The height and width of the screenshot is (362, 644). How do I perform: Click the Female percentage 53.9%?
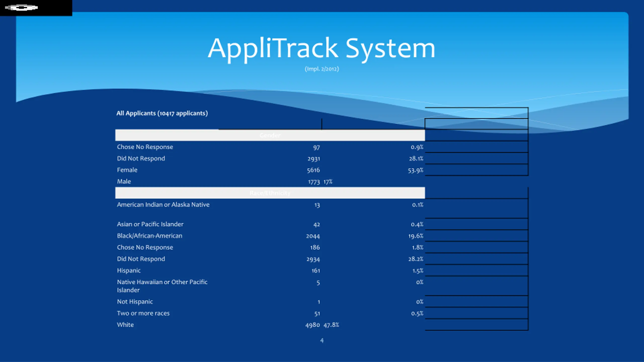[415, 170]
